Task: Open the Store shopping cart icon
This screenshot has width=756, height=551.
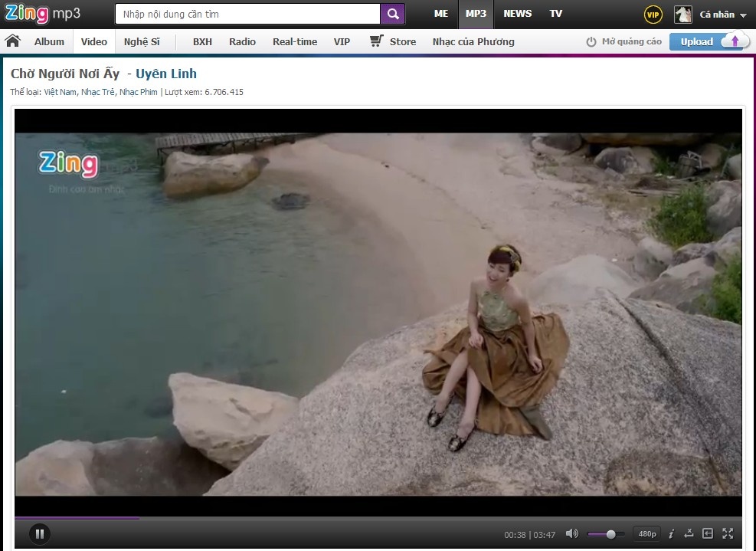Action: (376, 41)
